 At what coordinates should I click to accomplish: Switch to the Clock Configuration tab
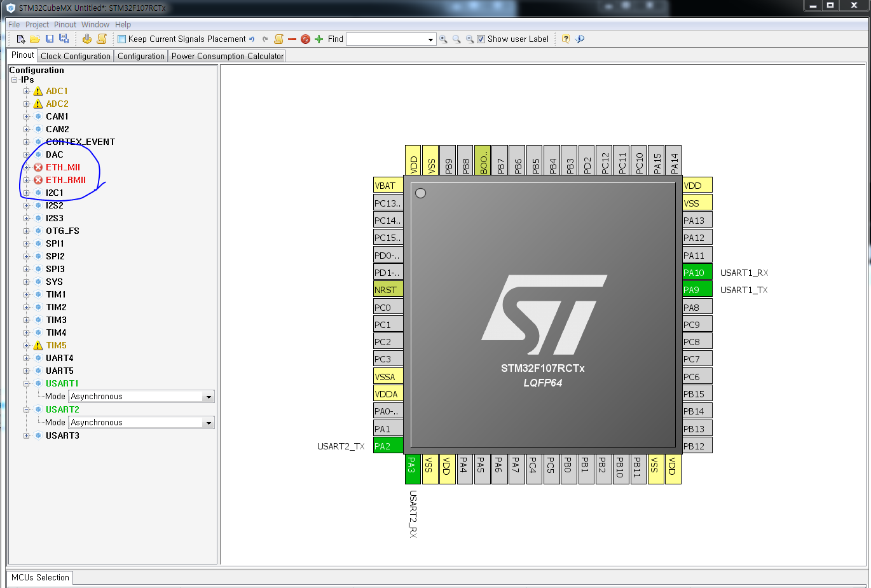pyautogui.click(x=76, y=56)
